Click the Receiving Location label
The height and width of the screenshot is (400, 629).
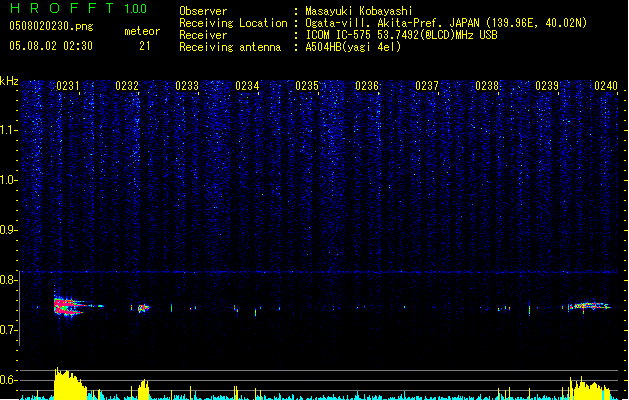[233, 23]
